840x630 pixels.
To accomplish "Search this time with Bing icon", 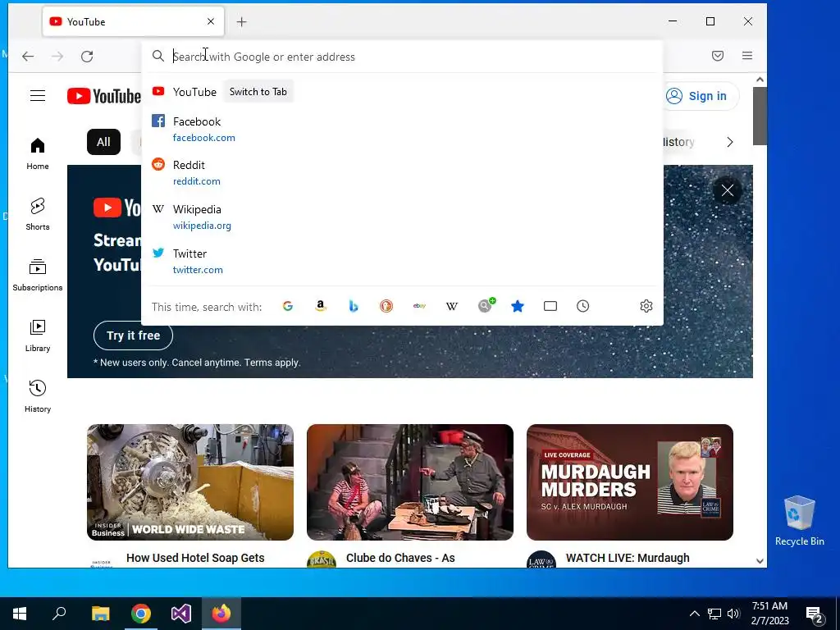I will point(353,306).
